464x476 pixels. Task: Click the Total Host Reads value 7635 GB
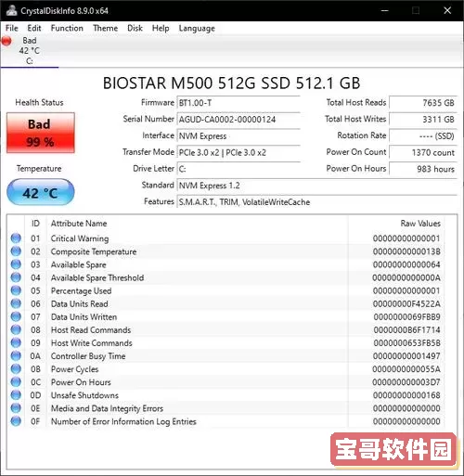[423, 103]
